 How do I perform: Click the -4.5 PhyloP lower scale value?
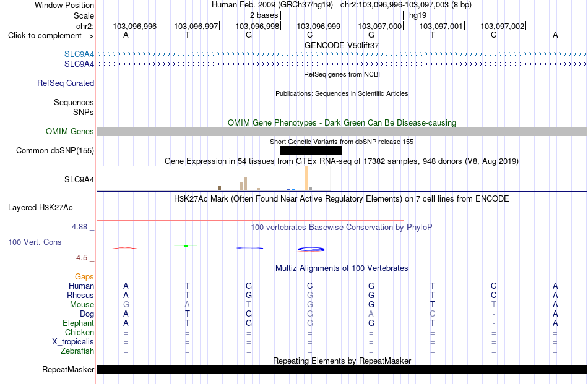tap(80, 258)
